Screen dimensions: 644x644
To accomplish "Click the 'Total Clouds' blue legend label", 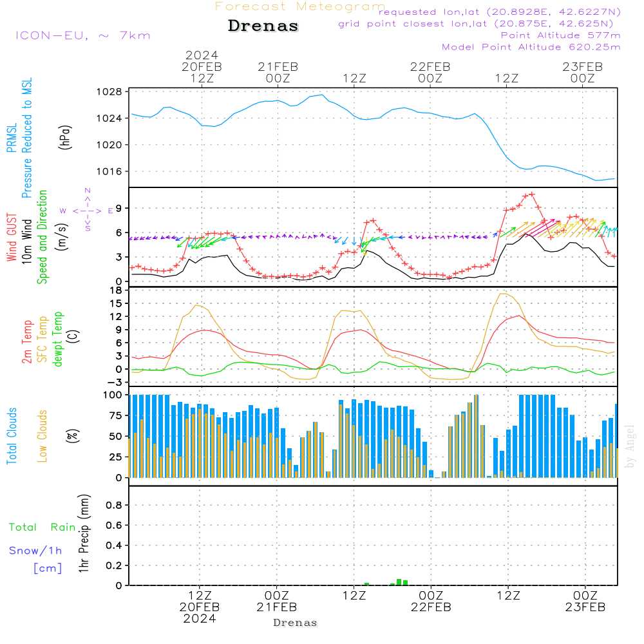I will point(12,436).
